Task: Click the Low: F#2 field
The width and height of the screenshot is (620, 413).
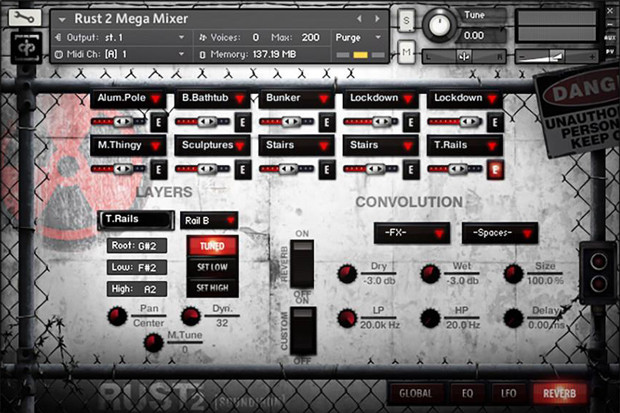Action: click(137, 267)
